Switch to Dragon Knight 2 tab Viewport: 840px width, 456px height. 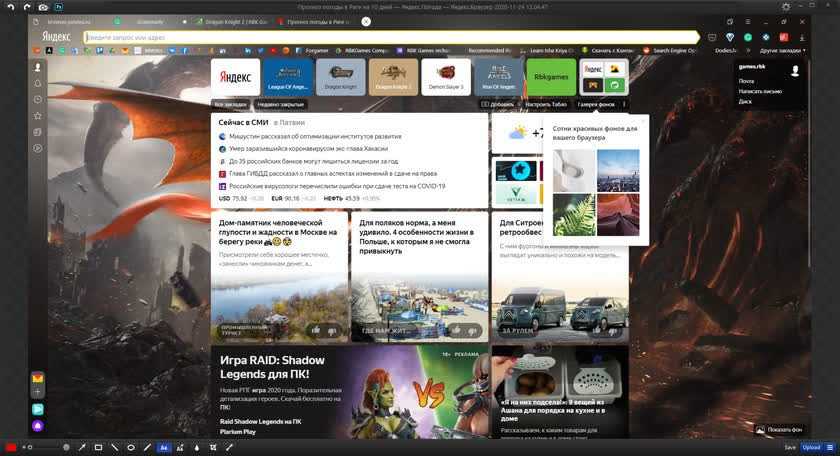coord(229,21)
